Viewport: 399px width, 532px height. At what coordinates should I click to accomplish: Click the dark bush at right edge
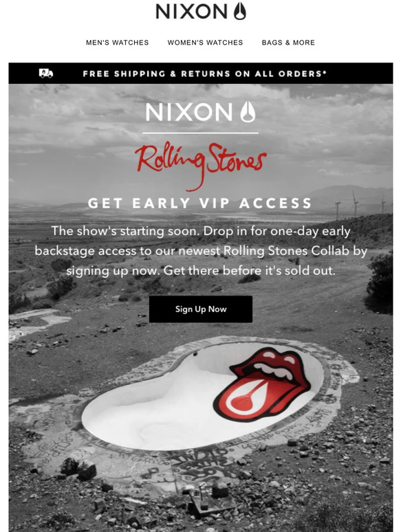pos(380,283)
